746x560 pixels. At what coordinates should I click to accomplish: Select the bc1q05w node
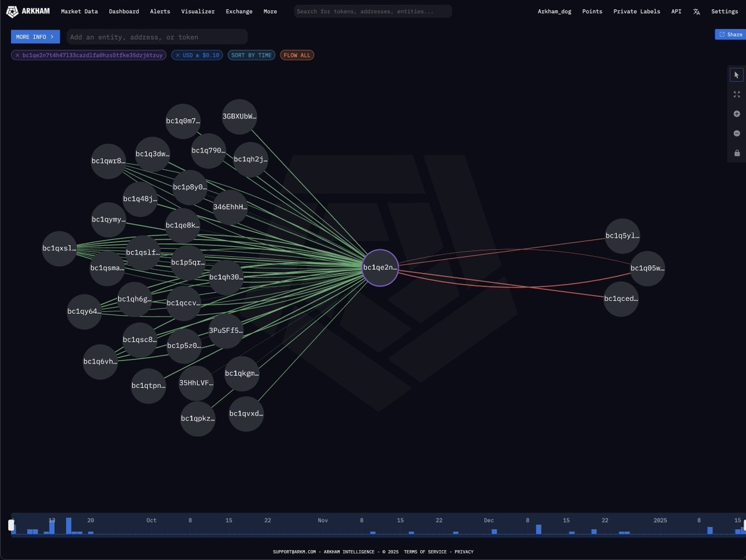click(647, 269)
